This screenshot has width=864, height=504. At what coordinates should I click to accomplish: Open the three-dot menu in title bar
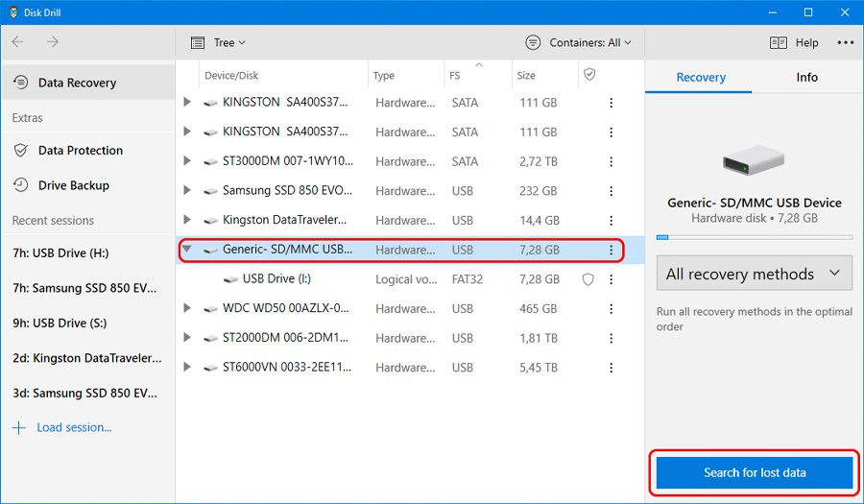[845, 42]
